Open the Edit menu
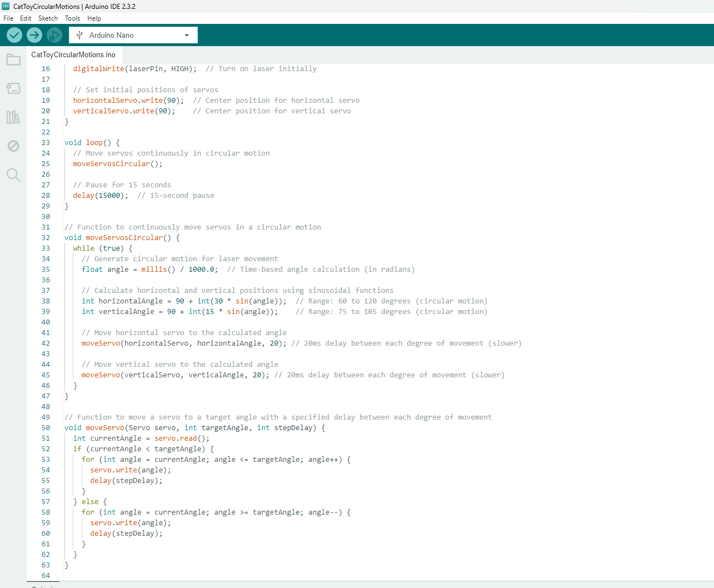The height and width of the screenshot is (588, 714). [26, 18]
